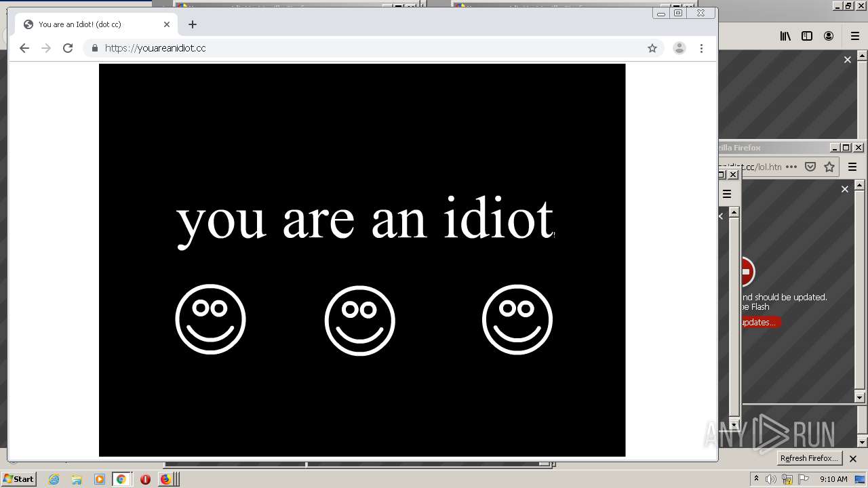Launch Internet Explorer from the taskbar
The height and width of the screenshot is (488, 868).
click(x=54, y=479)
